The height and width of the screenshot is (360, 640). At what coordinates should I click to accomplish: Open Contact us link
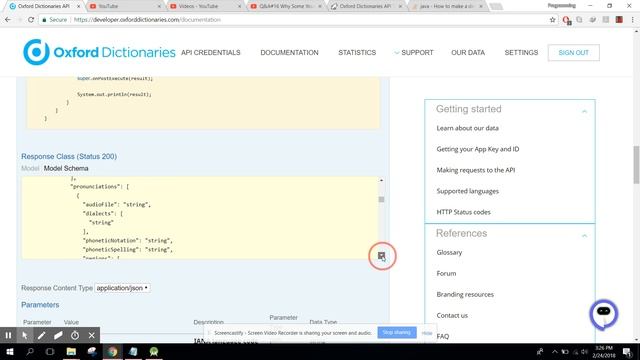[452, 316]
